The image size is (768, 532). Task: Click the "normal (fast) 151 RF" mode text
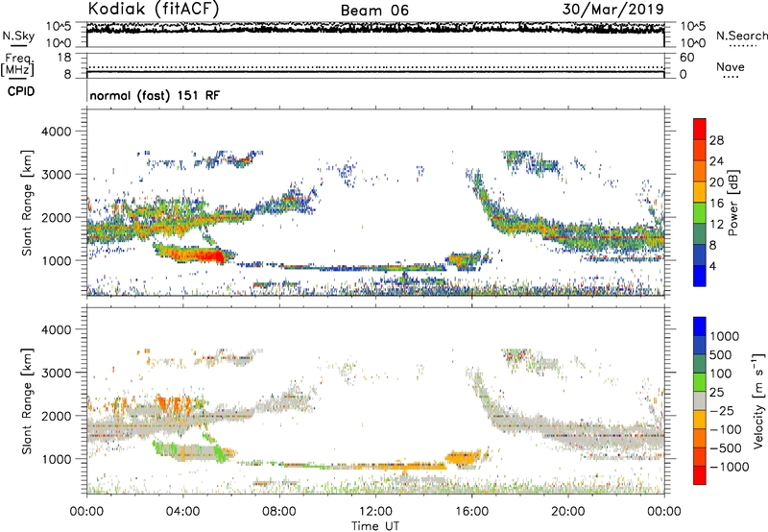click(x=155, y=95)
